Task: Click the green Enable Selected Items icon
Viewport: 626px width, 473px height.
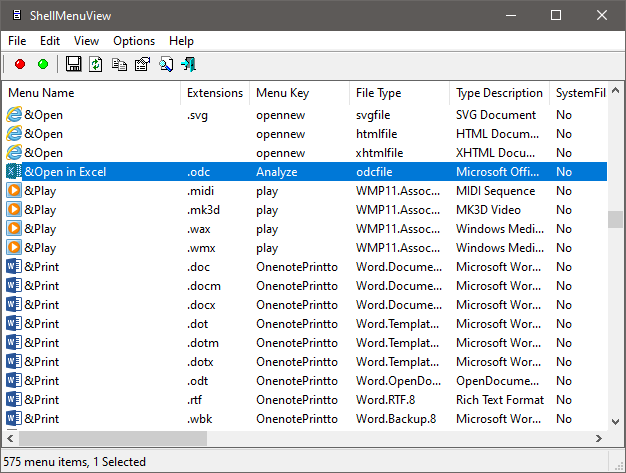Action: pyautogui.click(x=43, y=64)
